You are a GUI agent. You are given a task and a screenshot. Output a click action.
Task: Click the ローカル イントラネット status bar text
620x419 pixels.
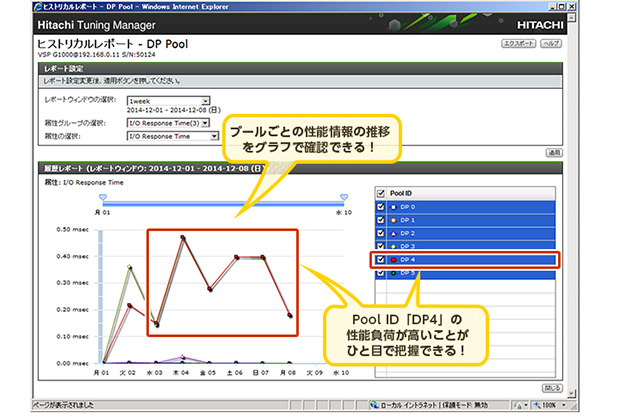tap(408, 405)
